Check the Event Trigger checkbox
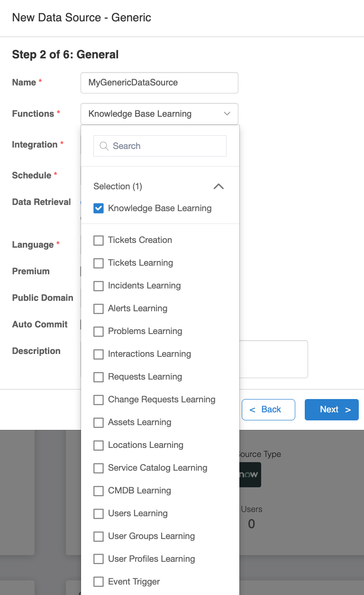 point(99,582)
